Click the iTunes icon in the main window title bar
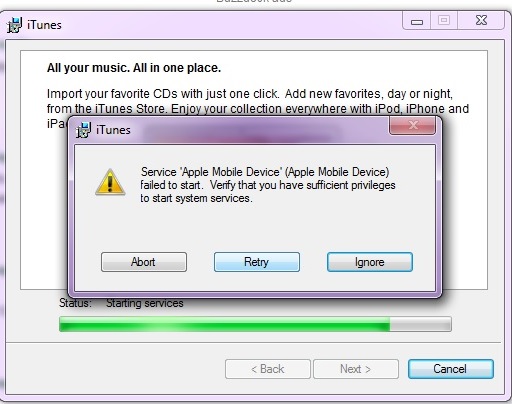Viewport: 512px width, 404px height. 14,25
